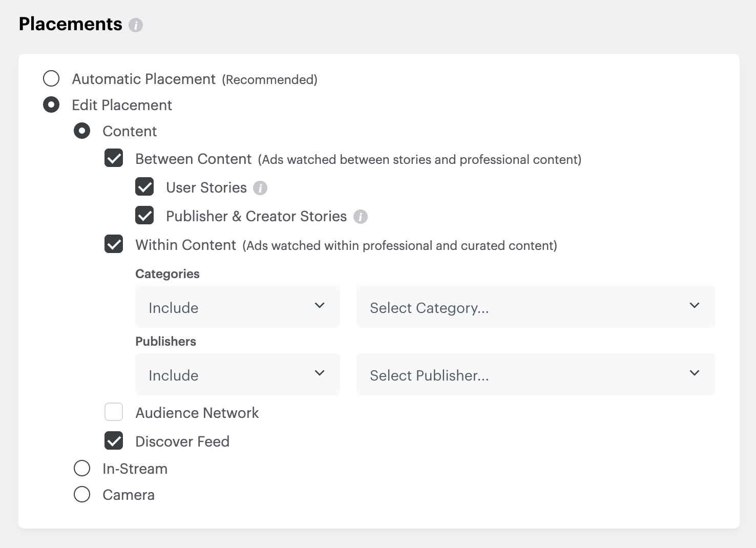This screenshot has height=548, width=756.
Task: Select Edit Placement radio button
Action: pos(51,105)
